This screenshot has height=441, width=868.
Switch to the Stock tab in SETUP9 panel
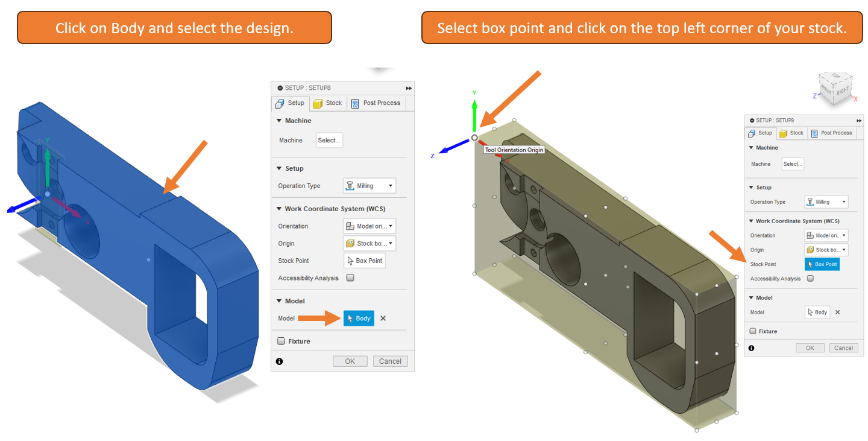(791, 133)
